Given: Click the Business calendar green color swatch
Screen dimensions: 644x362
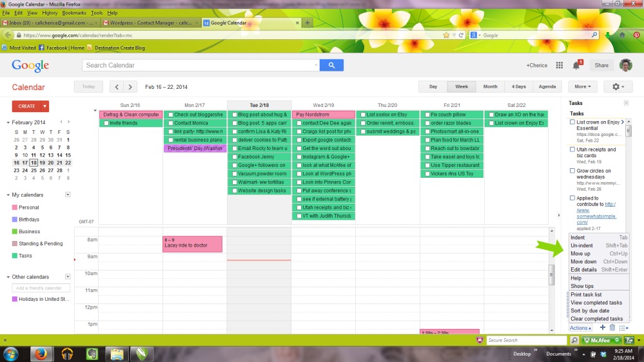Looking at the screenshot, I should pyautogui.click(x=15, y=231).
